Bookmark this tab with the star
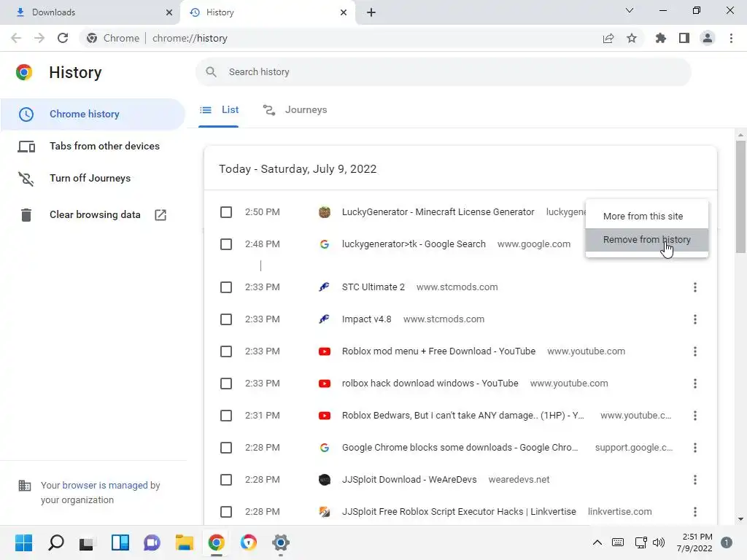The width and height of the screenshot is (747, 560). pyautogui.click(x=632, y=38)
